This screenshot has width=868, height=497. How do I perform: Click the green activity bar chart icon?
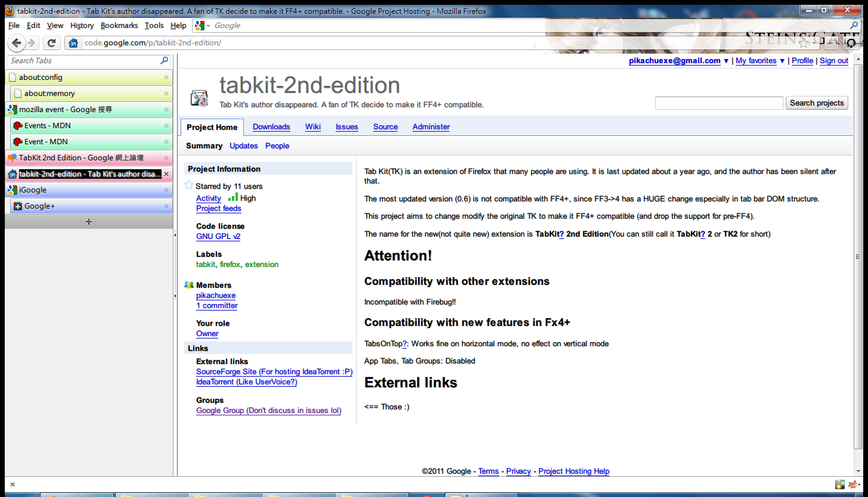[232, 197]
